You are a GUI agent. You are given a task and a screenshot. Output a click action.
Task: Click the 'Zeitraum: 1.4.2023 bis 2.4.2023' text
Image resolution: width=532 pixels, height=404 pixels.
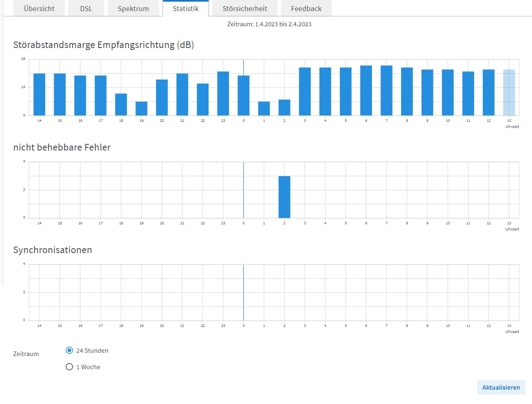[x=269, y=24]
